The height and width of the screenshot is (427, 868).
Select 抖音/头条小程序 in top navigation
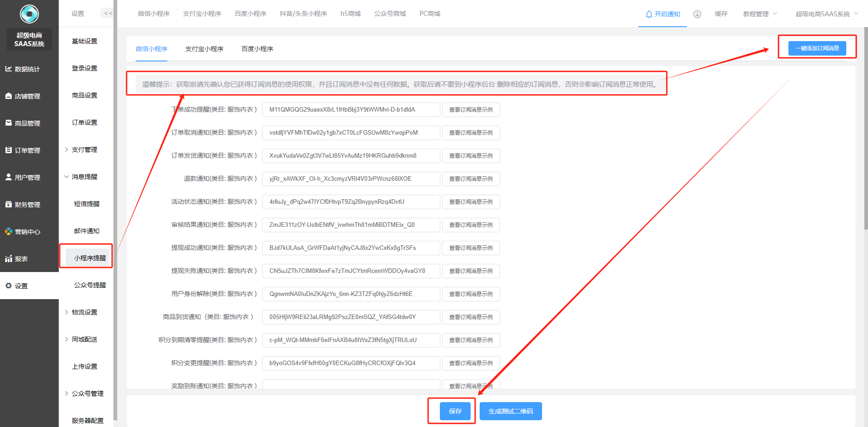(303, 14)
